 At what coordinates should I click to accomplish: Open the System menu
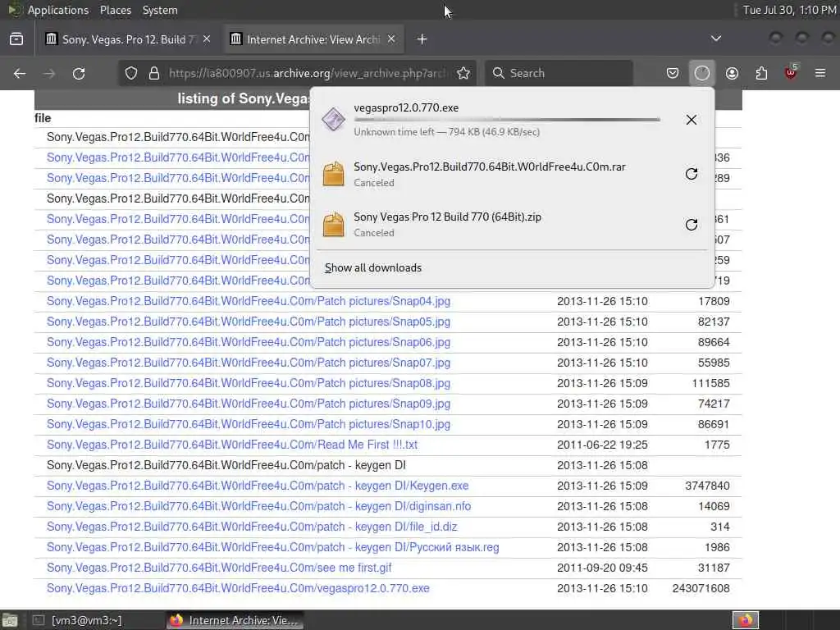(160, 10)
